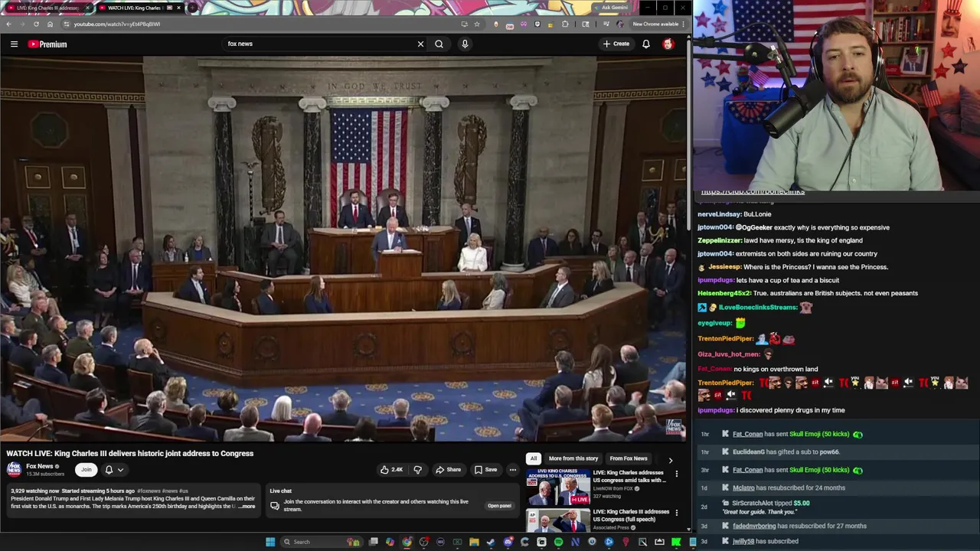The height and width of the screenshot is (551, 980).
Task: Open LiveNOW from FOX video thumbnail
Action: [557, 487]
